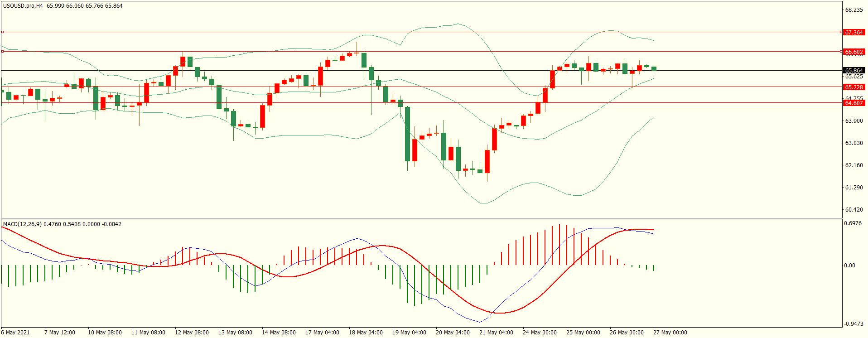This screenshot has width=868, height=338.
Task: Select the anchor handle of the 66.602 line
Action: pyautogui.click(x=3, y=52)
